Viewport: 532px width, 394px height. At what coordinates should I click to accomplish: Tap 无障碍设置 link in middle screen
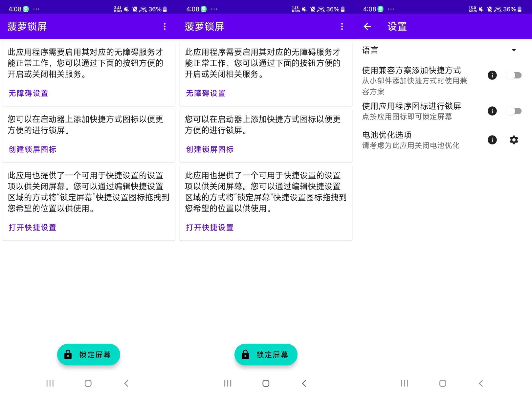(206, 93)
